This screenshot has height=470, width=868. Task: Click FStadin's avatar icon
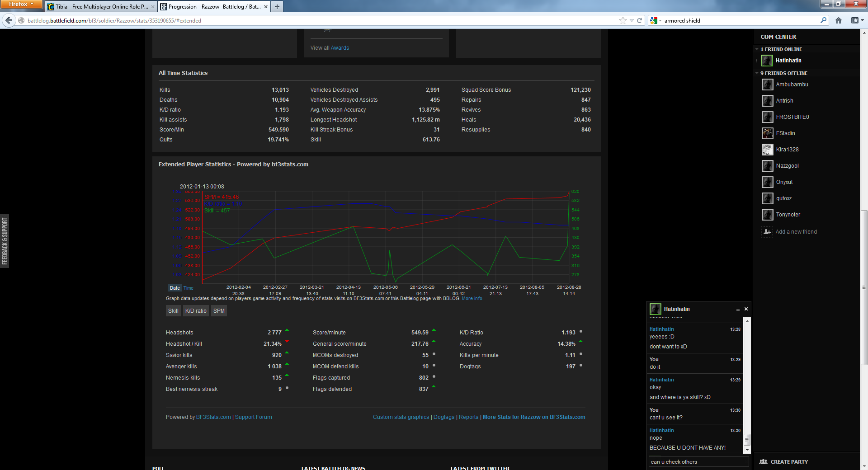click(767, 133)
